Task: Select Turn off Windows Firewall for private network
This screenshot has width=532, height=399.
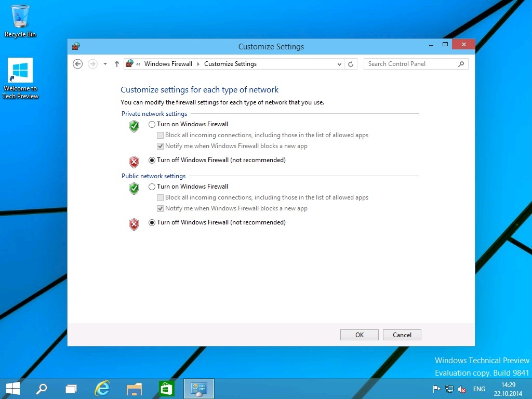Action: click(x=152, y=161)
